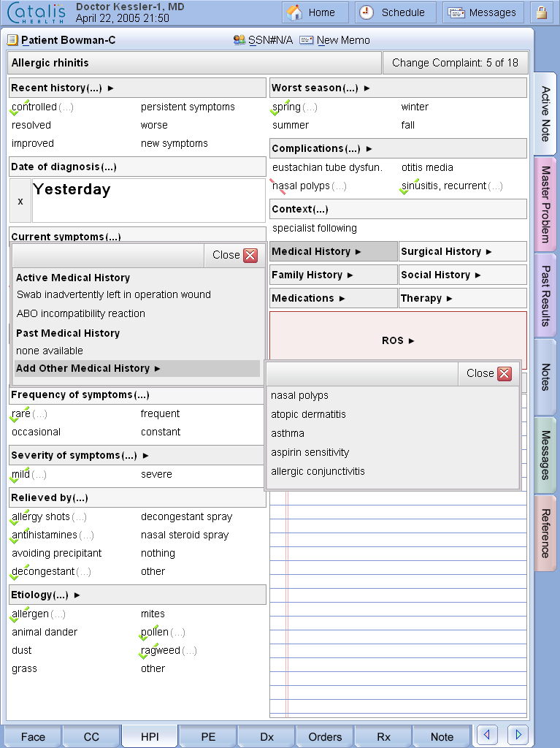Select 'animal dander' etiology option
This screenshot has height=748, width=560.
tap(45, 632)
